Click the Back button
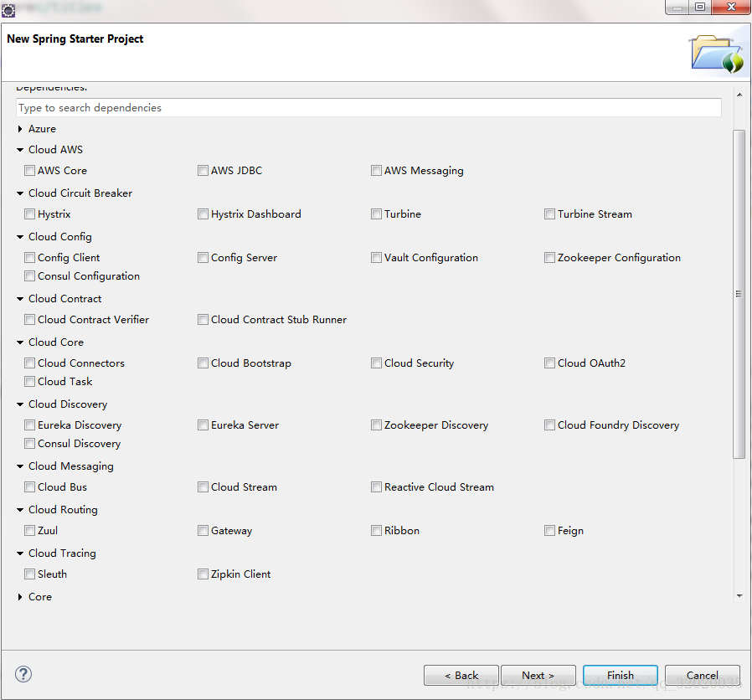Screen dimensions: 752x700 tap(461, 675)
